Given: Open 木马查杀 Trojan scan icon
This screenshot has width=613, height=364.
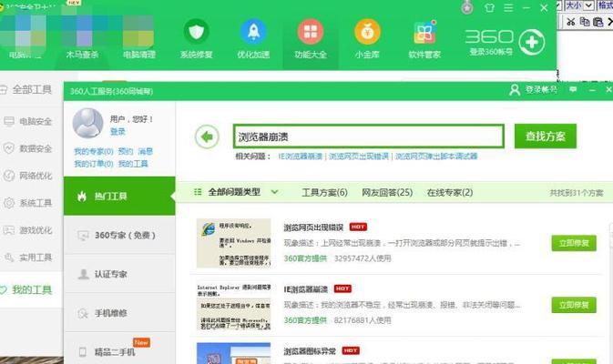Looking at the screenshot, I should [82, 39].
